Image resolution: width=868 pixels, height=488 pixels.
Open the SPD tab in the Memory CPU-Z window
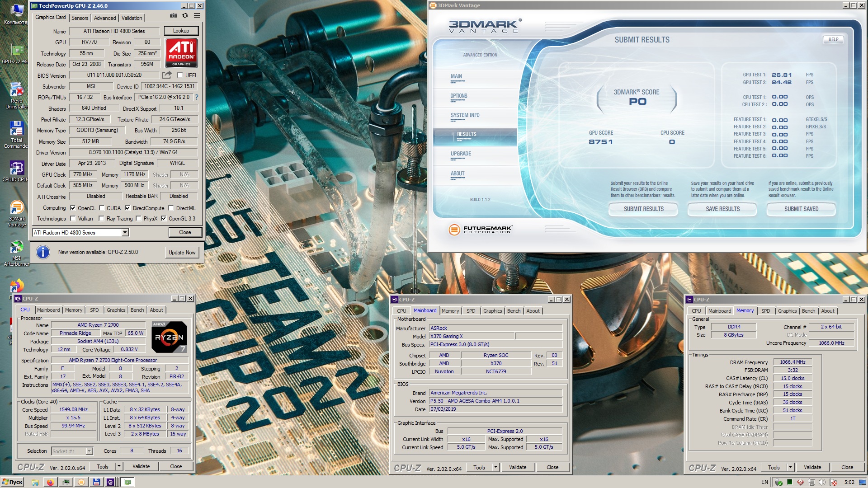click(x=765, y=311)
